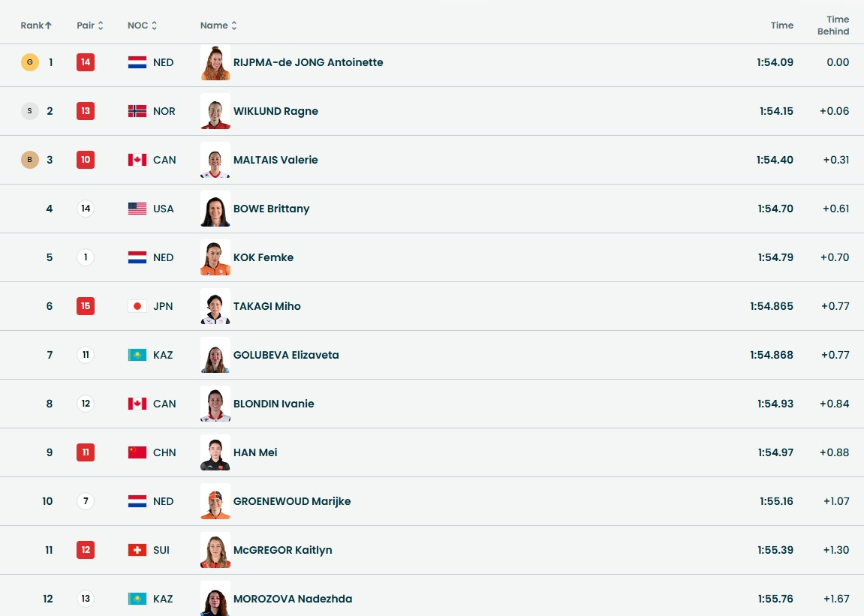Screen dimensions: 864x616
Task: Sort table by Pair column
Action: [90, 26]
